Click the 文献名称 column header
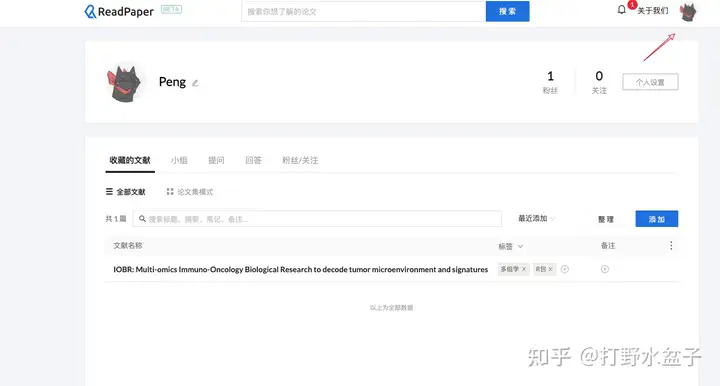Screen dimensions: 720x386 (128, 246)
